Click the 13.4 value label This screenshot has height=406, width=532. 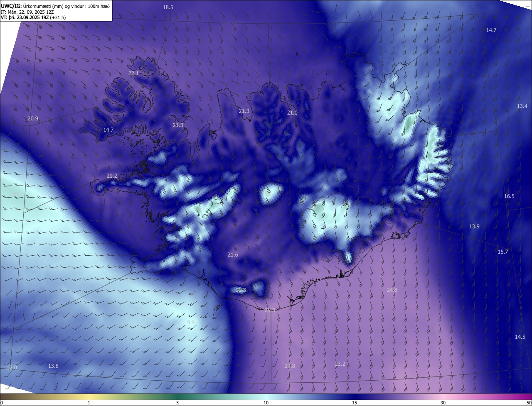[522, 106]
